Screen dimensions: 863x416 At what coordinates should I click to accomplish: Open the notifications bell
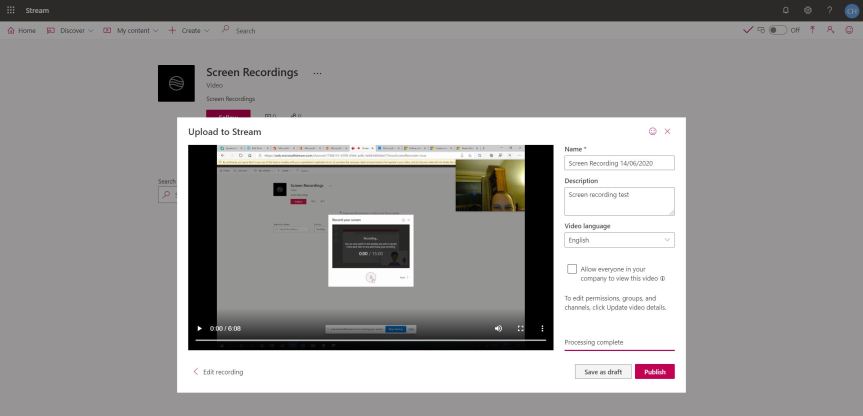tap(785, 10)
